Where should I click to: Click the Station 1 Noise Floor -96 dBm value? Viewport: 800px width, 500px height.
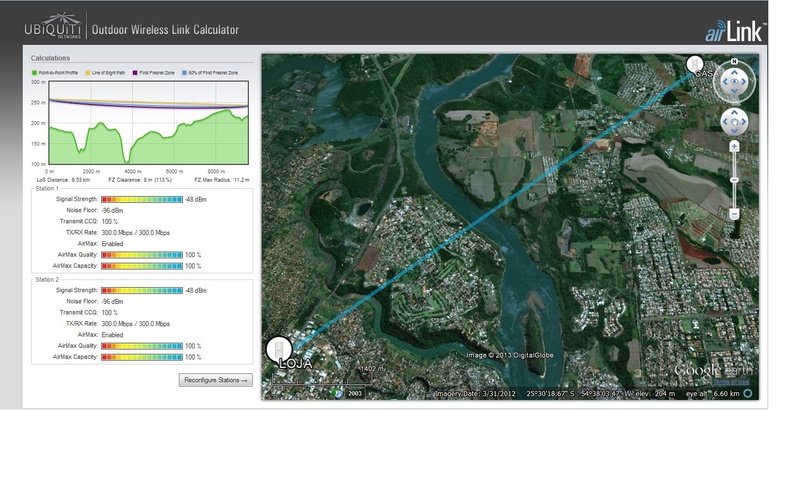tap(112, 210)
